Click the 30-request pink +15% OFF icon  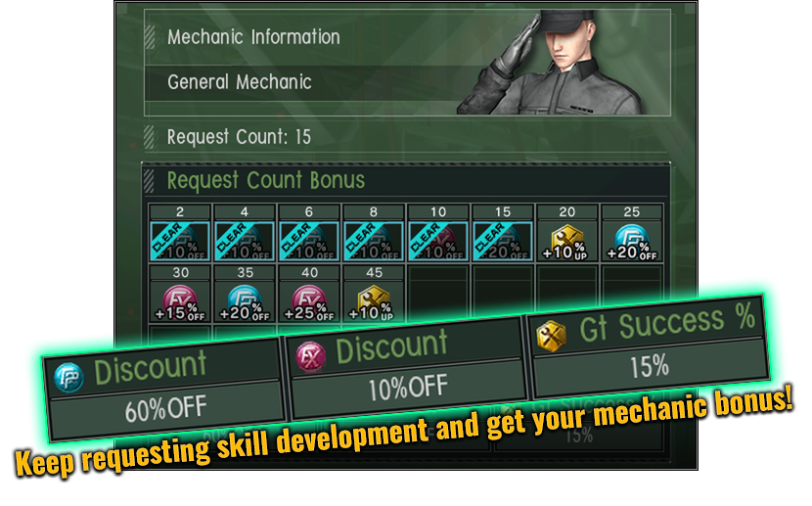click(x=180, y=302)
